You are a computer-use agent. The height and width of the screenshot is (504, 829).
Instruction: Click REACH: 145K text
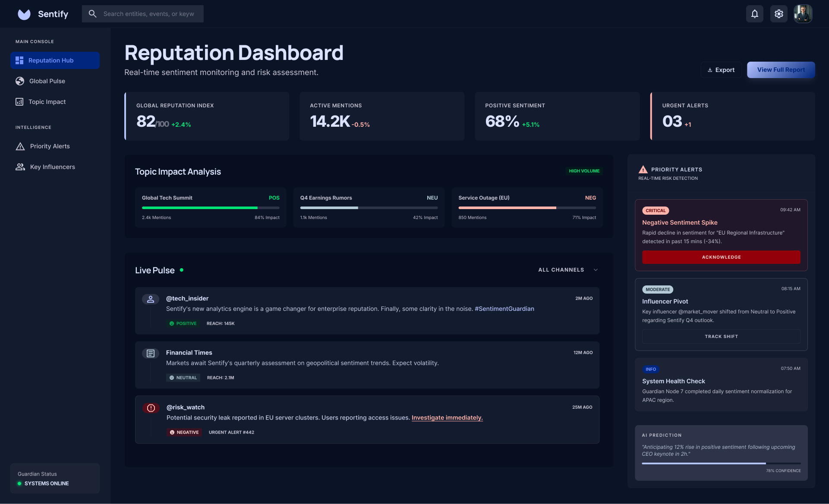coord(221,323)
